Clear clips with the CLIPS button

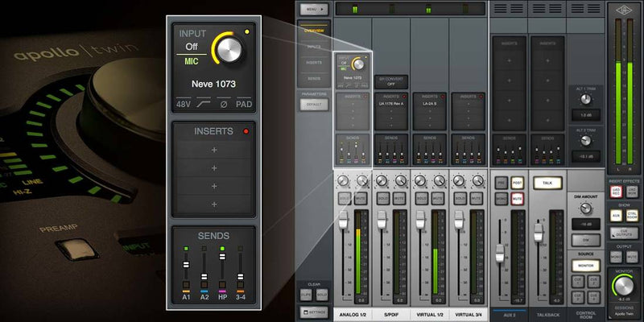(306, 295)
